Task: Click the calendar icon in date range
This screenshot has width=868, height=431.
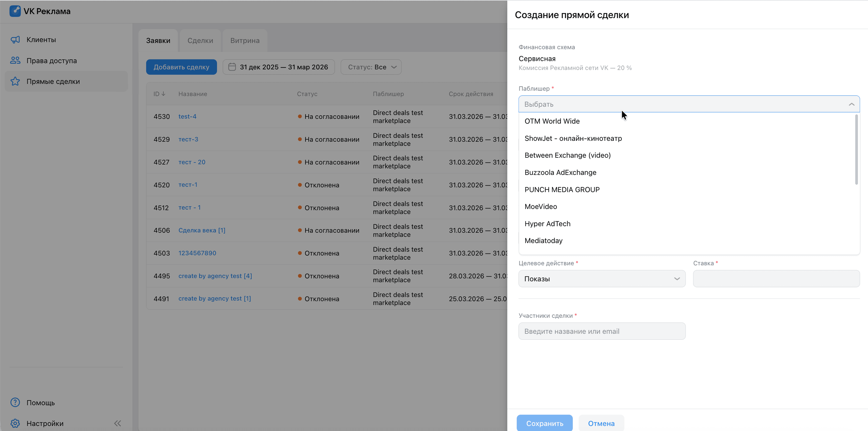Action: [x=232, y=67]
